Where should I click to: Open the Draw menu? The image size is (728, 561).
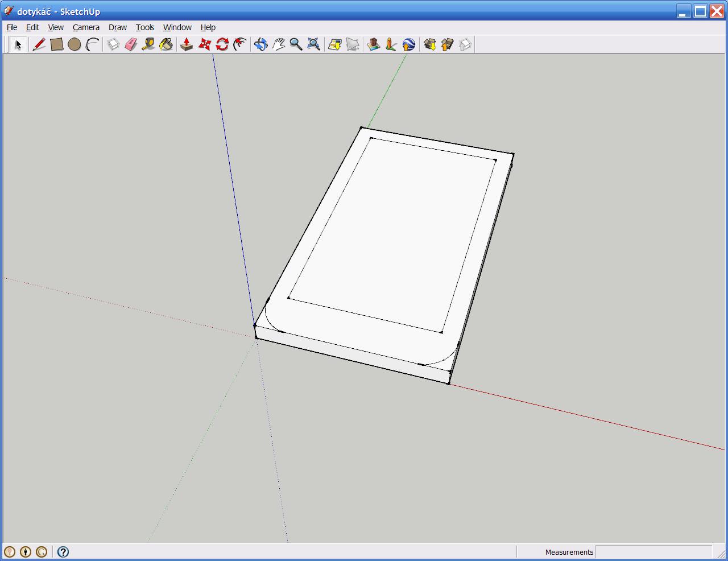pos(118,27)
